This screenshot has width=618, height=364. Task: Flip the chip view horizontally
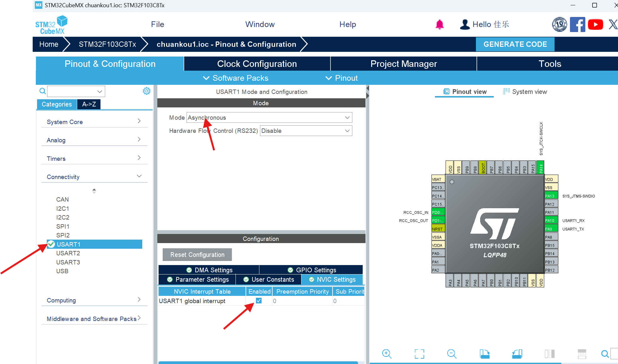pos(550,354)
